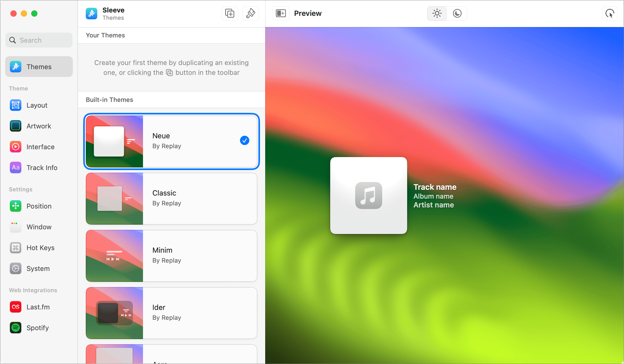Select the Themes sidebar item
Screen dimensions: 624x364
click(x=39, y=67)
